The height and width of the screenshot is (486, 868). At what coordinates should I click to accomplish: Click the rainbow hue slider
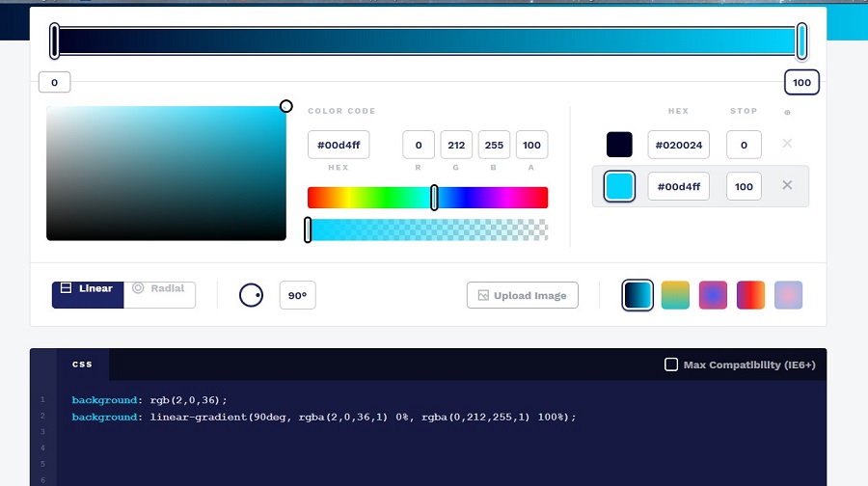tap(427, 198)
